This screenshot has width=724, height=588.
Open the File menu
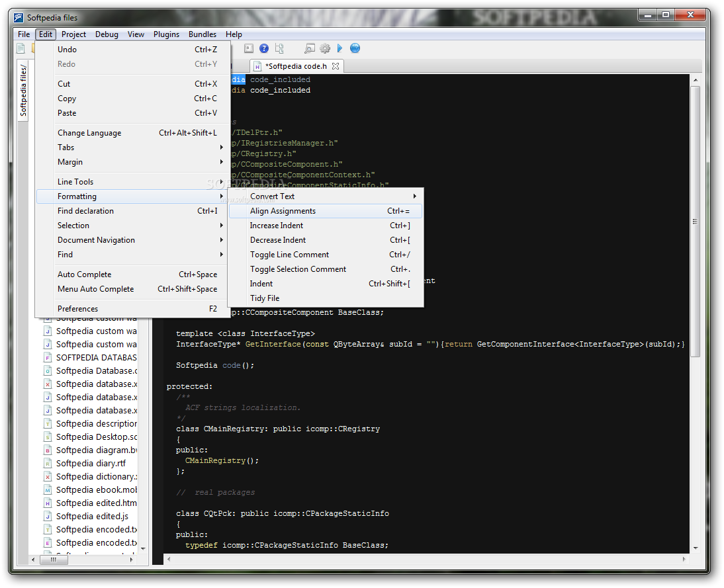(x=24, y=34)
